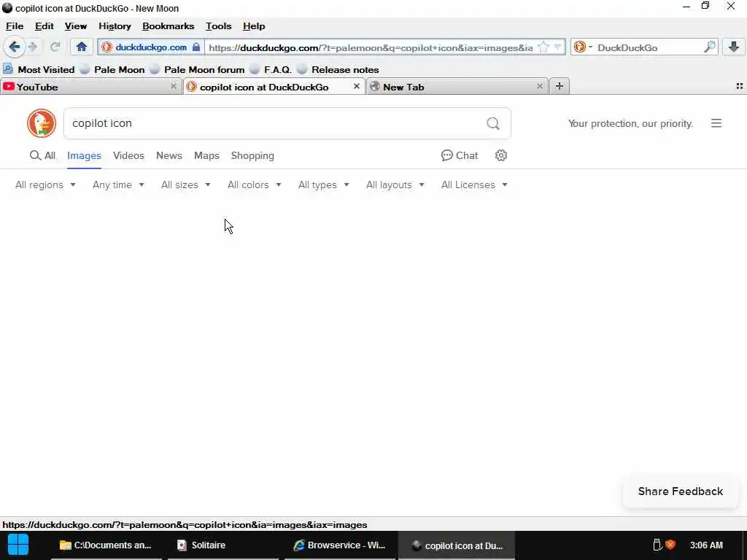This screenshot has height=560, width=747.
Task: Open the Tools menu
Action: (x=218, y=26)
